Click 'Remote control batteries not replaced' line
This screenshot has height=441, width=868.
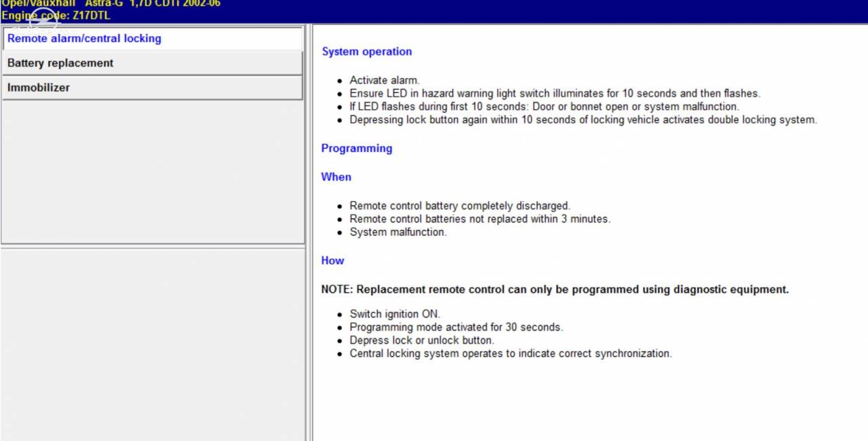coord(480,219)
